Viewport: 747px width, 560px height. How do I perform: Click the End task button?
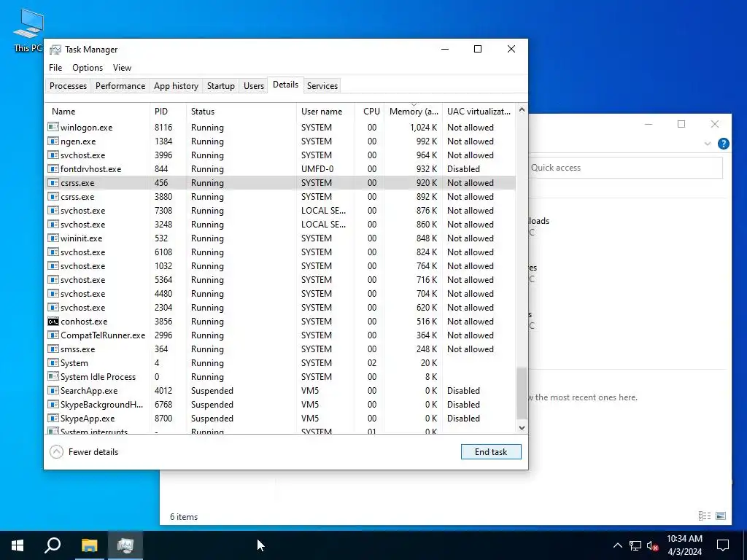(x=491, y=452)
